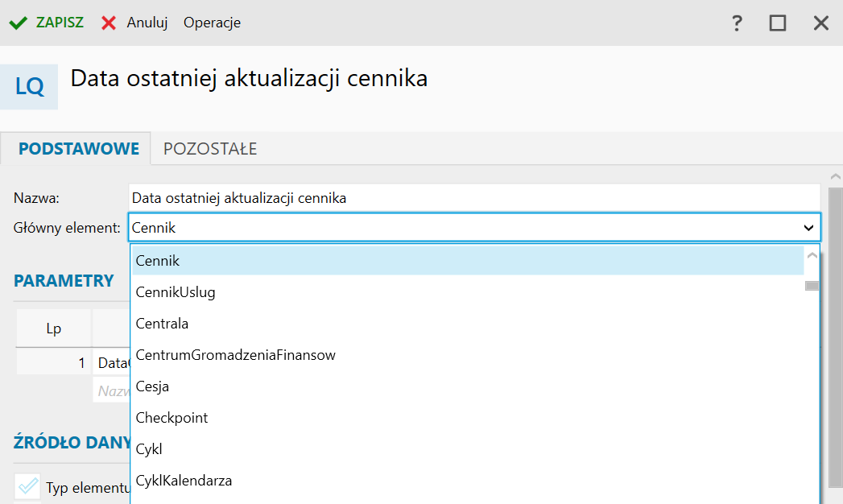
Task: Click the dropdown list scrollbar thumb
Action: [812, 285]
